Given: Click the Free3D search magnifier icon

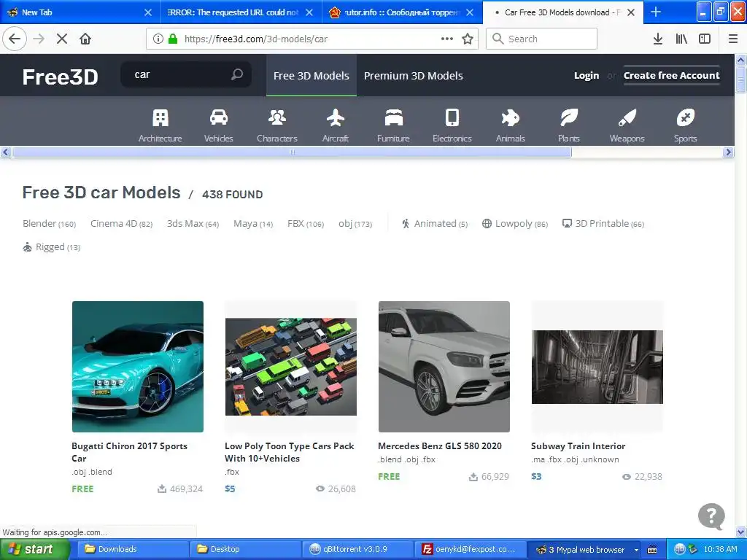Looking at the screenshot, I should (x=237, y=74).
